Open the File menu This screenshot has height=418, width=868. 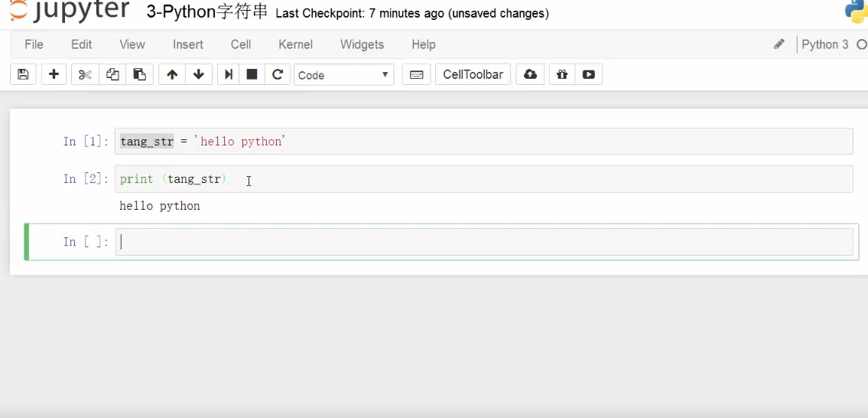pyautogui.click(x=34, y=44)
